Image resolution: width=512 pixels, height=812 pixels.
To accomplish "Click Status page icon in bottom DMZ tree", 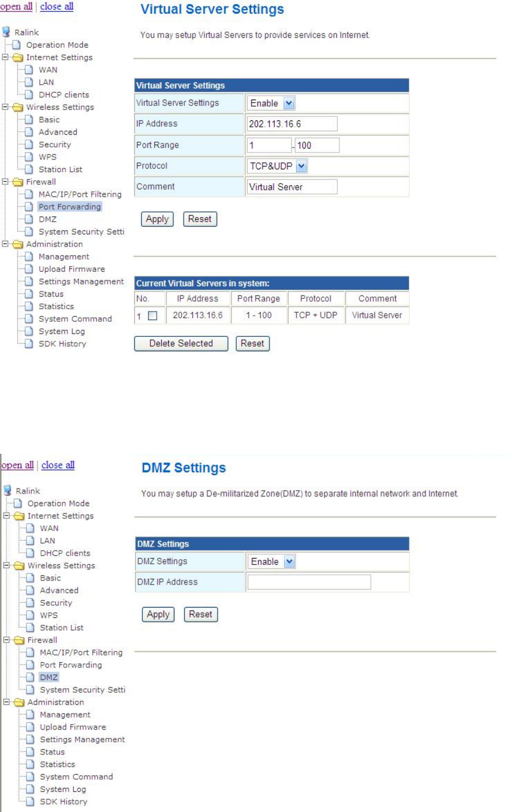I will [x=31, y=752].
